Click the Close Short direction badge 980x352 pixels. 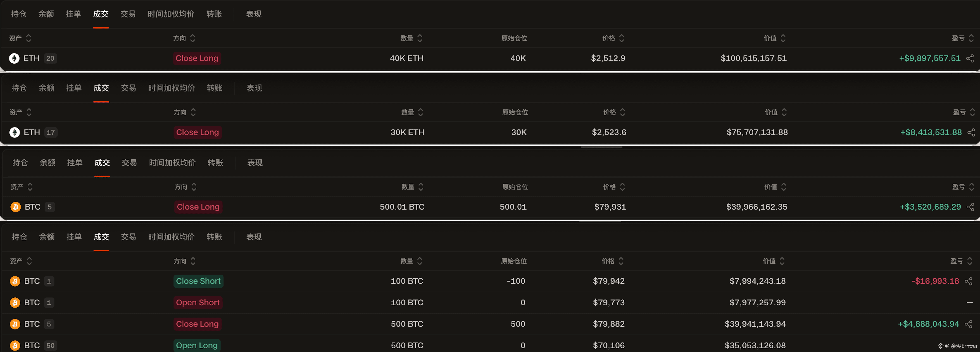(x=198, y=281)
